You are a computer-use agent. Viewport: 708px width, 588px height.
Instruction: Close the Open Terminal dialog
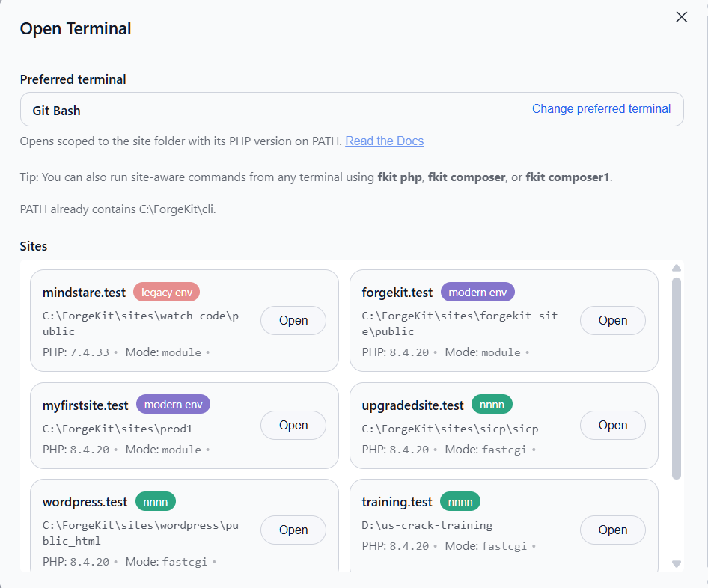click(x=681, y=16)
